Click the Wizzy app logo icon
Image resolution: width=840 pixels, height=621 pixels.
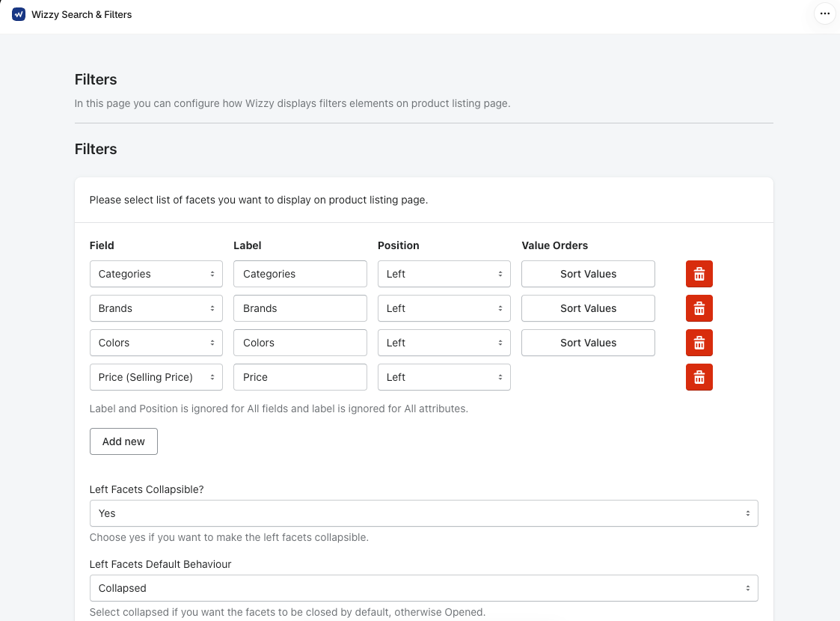(19, 14)
